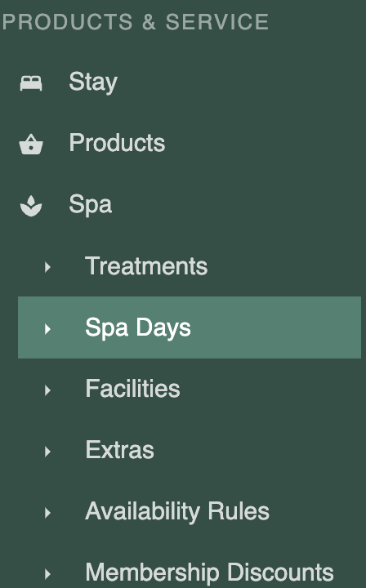Open Membership Discounts

coord(210,572)
